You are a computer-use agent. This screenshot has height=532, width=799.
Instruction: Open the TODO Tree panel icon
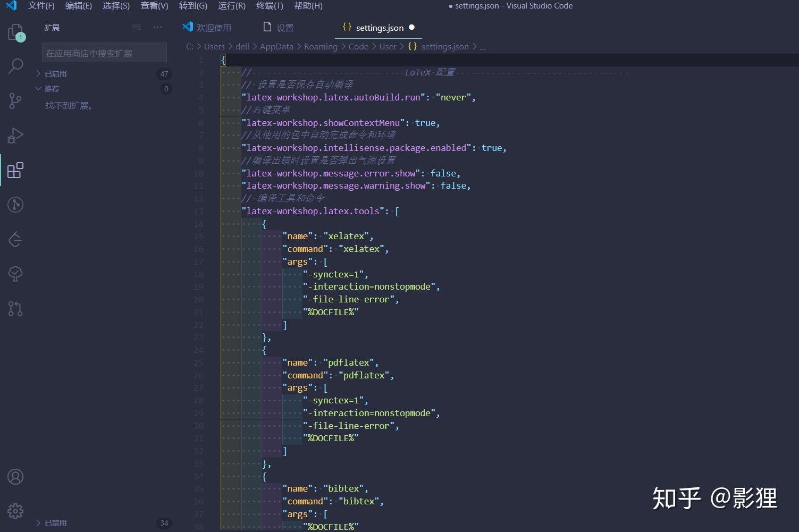point(16,274)
